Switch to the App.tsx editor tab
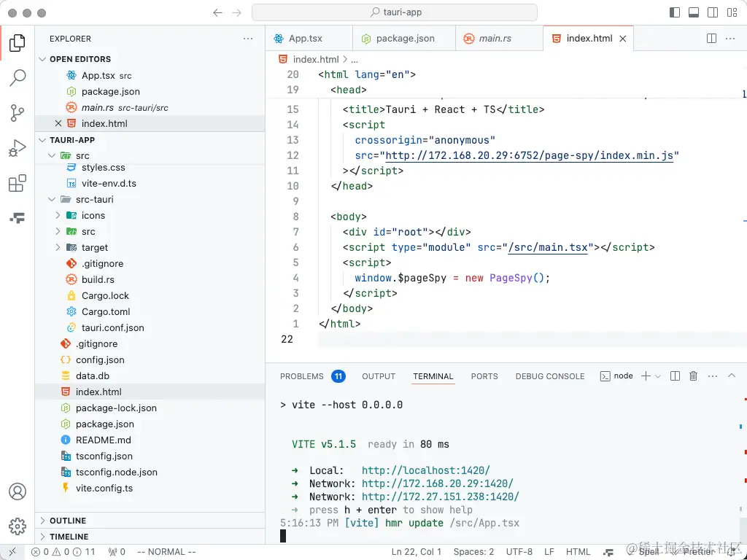 pyautogui.click(x=309, y=39)
